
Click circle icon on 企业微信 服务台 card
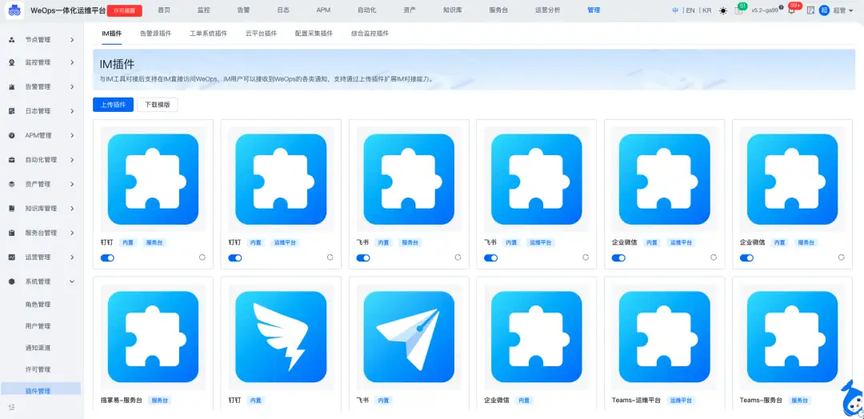click(841, 257)
